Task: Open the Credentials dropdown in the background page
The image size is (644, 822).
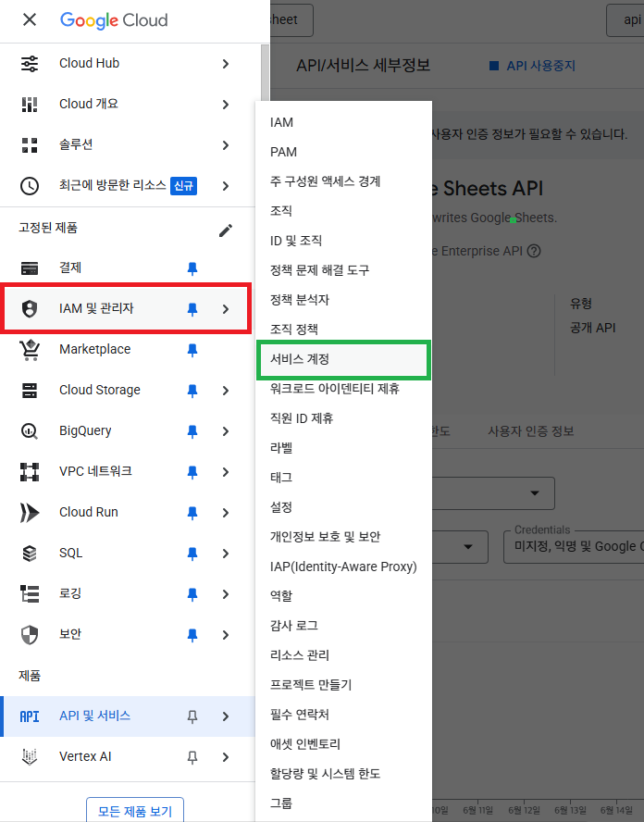Action: point(574,547)
